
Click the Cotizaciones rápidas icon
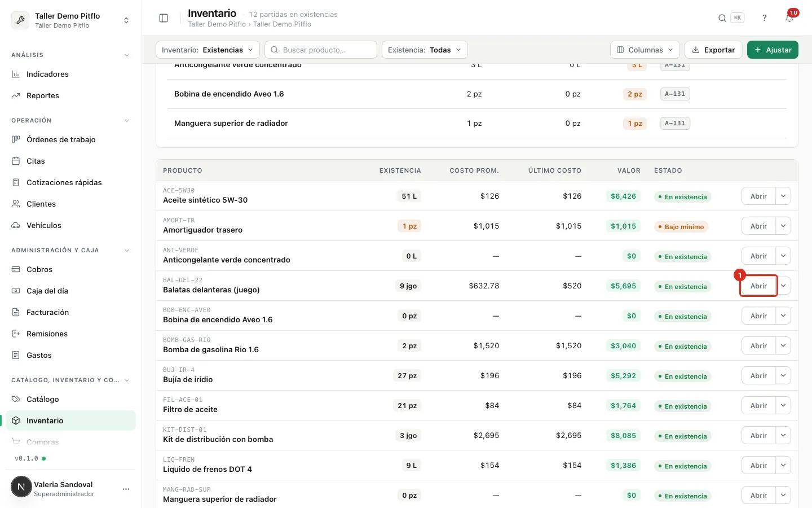pos(16,182)
